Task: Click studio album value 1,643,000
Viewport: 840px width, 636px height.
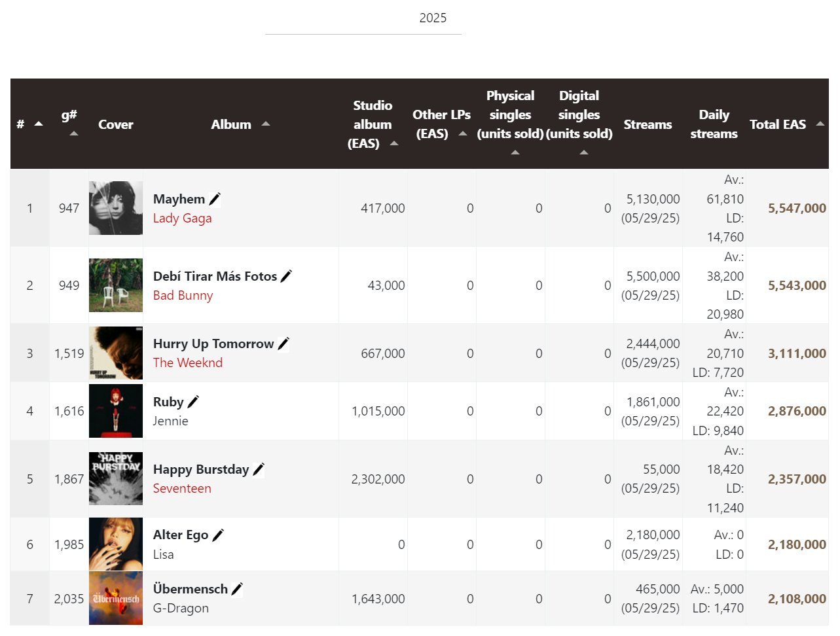Action: point(378,599)
